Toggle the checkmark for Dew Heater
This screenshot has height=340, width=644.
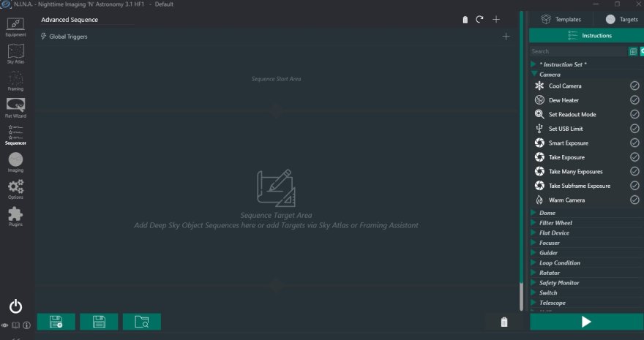pos(634,100)
